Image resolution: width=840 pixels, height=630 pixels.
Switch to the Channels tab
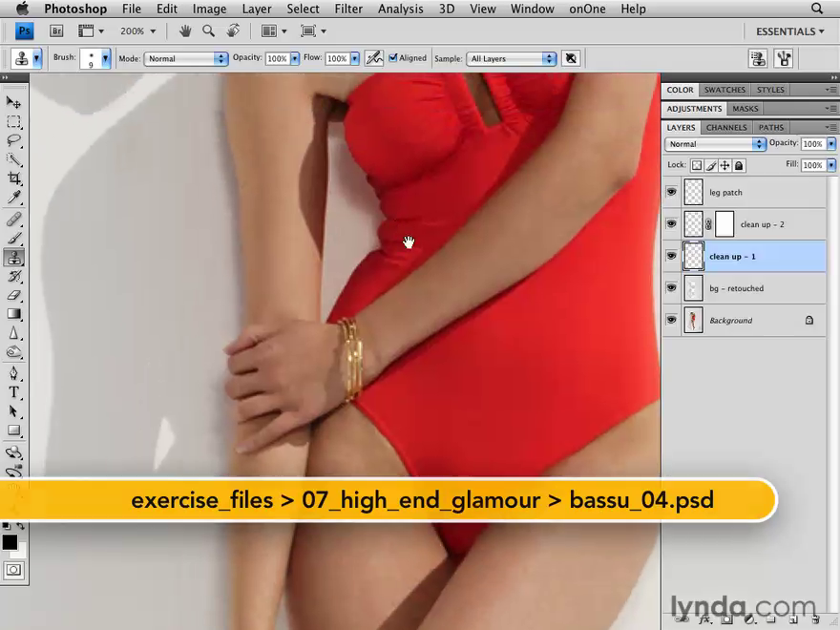[x=725, y=127]
